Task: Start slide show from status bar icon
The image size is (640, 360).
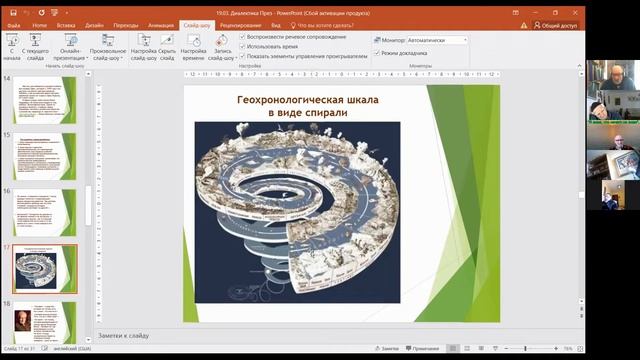Action: click(x=495, y=349)
